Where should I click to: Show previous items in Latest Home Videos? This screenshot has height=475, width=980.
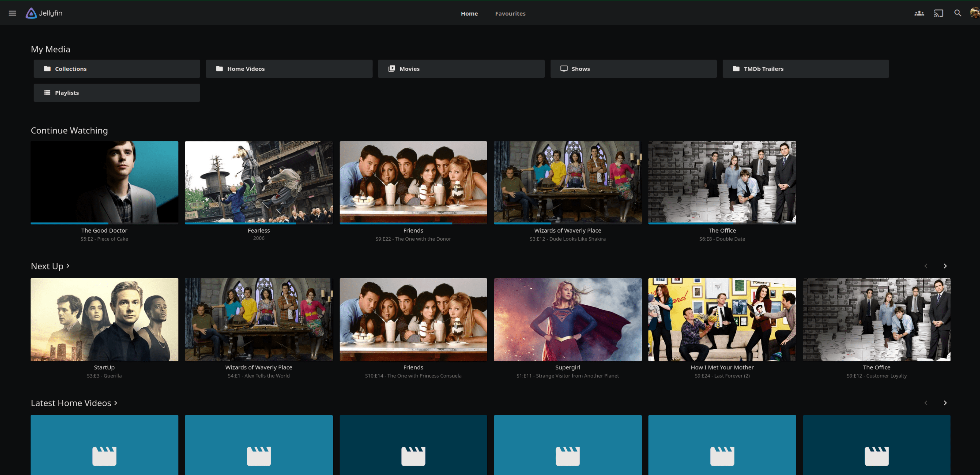tap(926, 403)
